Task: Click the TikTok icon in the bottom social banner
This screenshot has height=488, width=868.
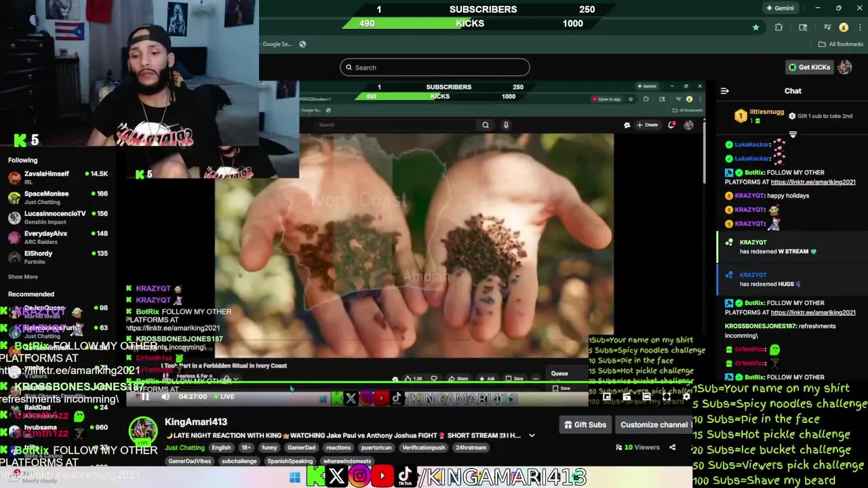Action: tap(405, 476)
